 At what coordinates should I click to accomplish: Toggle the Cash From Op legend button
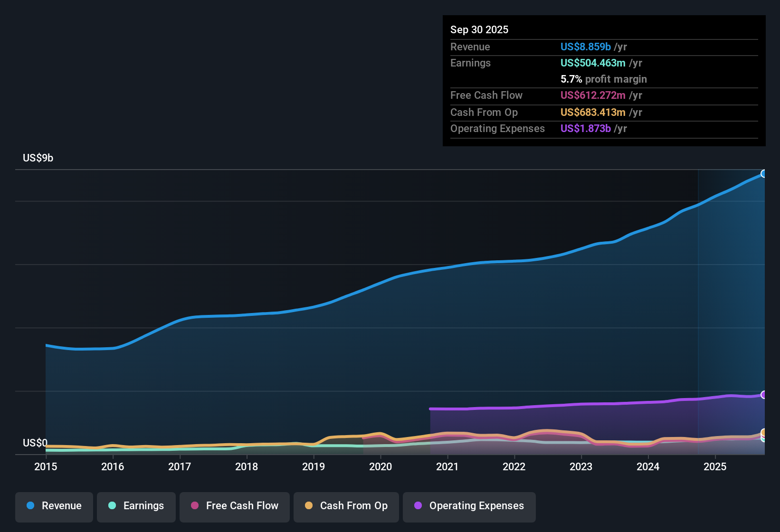[x=346, y=506]
